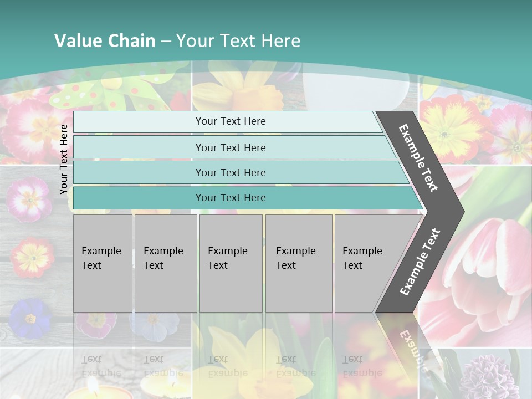Image resolution: width=532 pixels, height=399 pixels.
Task: Click the lower dark arrow "Example Text" segment
Action: [421, 262]
